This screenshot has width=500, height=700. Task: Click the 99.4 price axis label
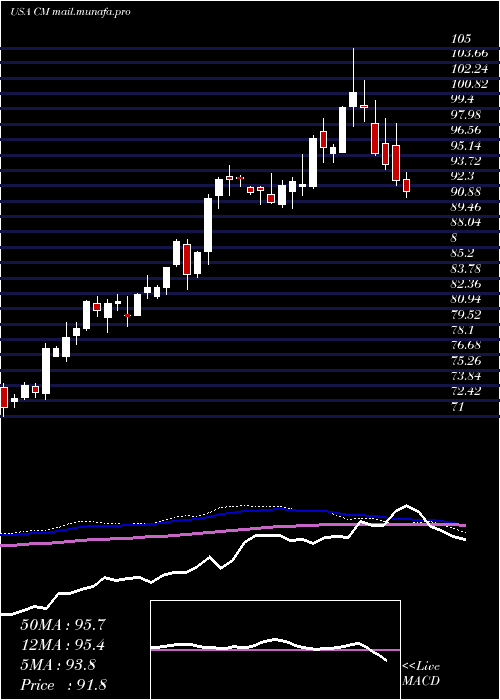463,99
